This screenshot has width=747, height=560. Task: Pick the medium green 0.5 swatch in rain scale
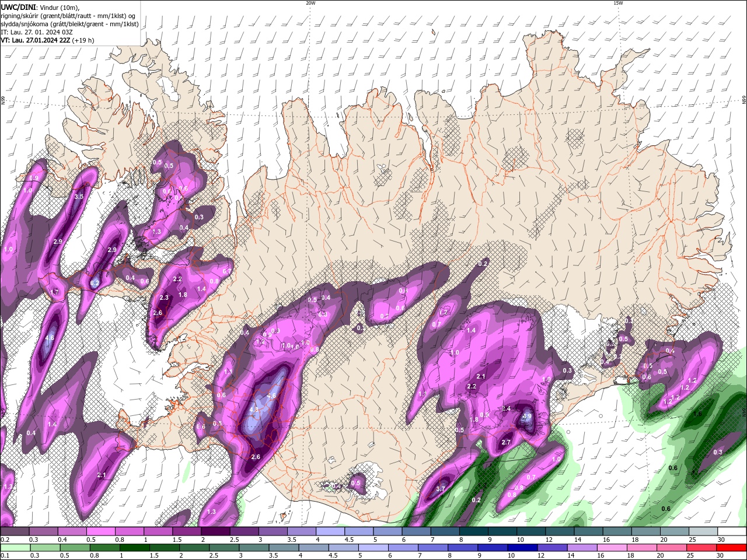tap(75, 548)
